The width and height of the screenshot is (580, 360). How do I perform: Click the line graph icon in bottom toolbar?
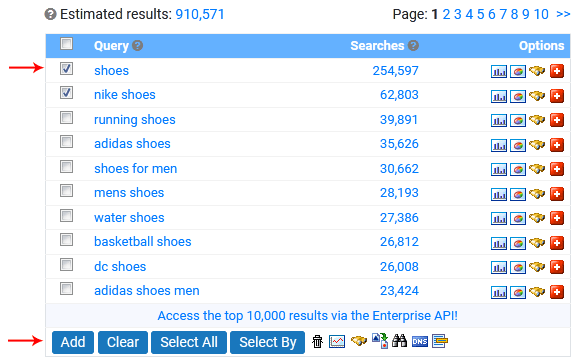coord(337,341)
